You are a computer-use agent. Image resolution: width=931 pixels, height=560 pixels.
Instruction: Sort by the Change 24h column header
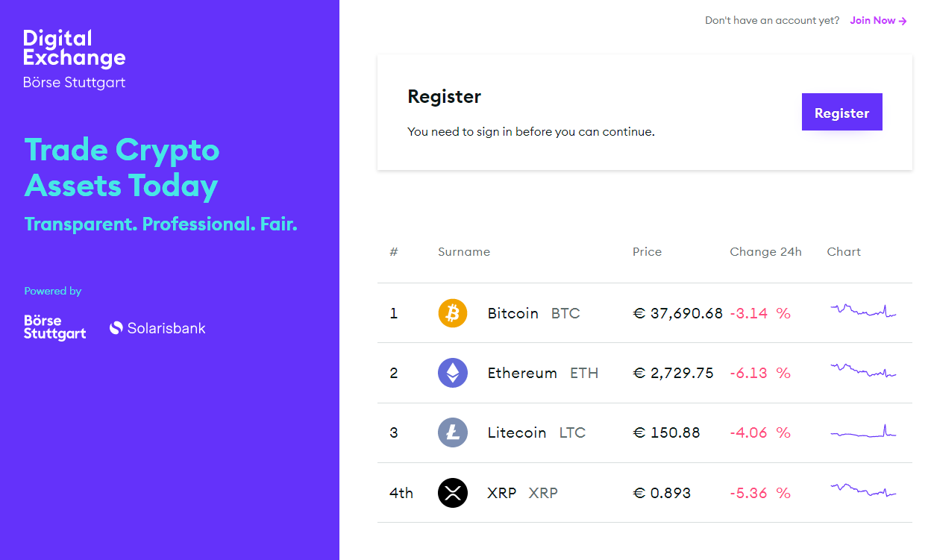tap(765, 252)
